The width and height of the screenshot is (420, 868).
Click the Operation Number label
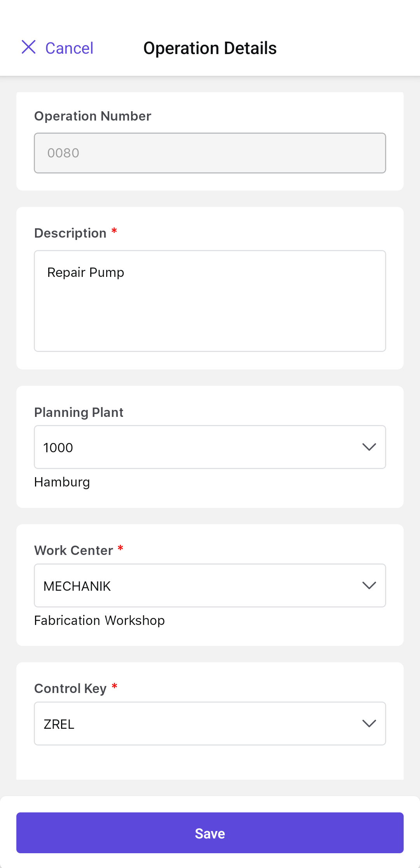pyautogui.click(x=93, y=116)
